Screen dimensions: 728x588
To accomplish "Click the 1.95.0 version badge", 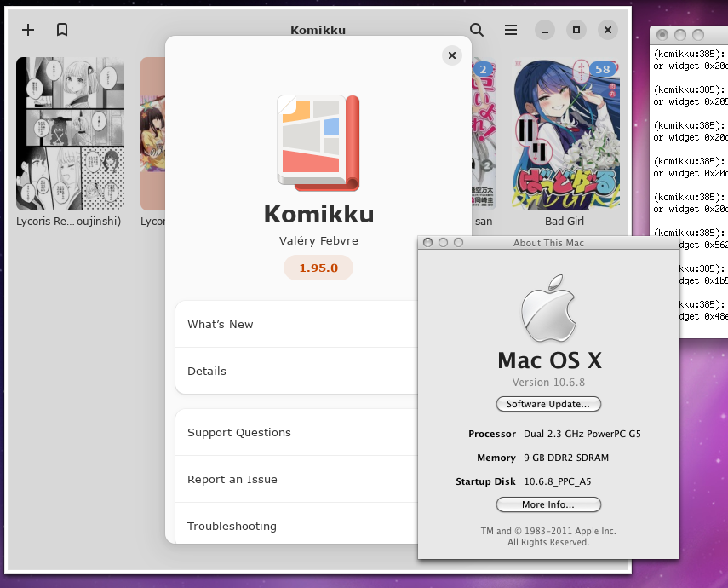I will (x=318, y=268).
